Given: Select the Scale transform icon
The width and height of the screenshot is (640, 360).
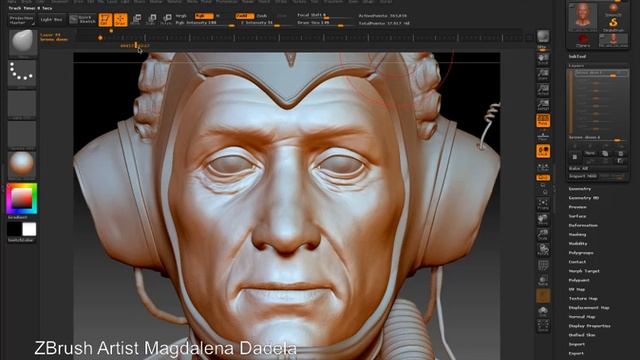Looking at the screenshot, I should (151, 20).
